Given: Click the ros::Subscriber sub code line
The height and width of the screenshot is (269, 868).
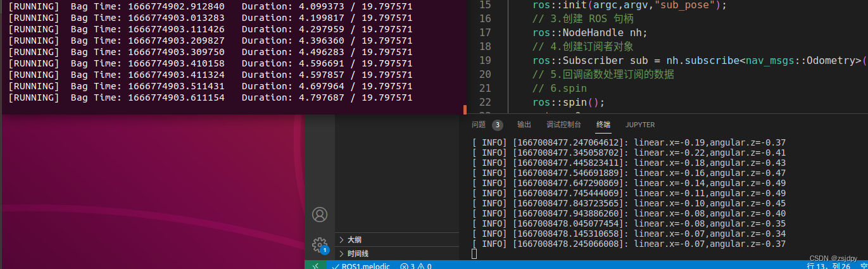Looking at the screenshot, I should [699, 61].
